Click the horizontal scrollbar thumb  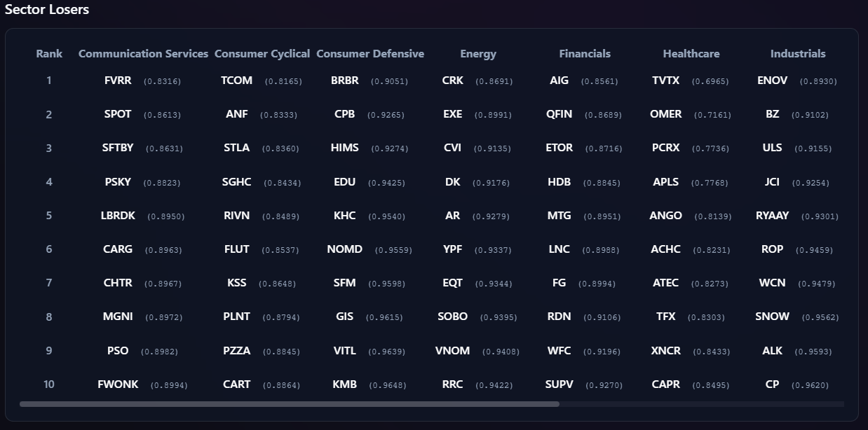pyautogui.click(x=289, y=404)
